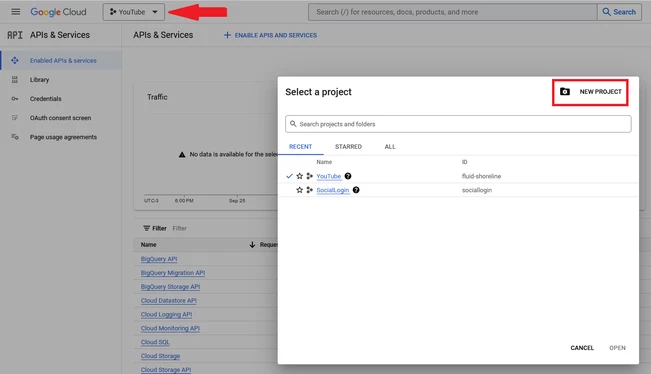
Task: Click the project type icon beside YouTube
Action: click(309, 176)
